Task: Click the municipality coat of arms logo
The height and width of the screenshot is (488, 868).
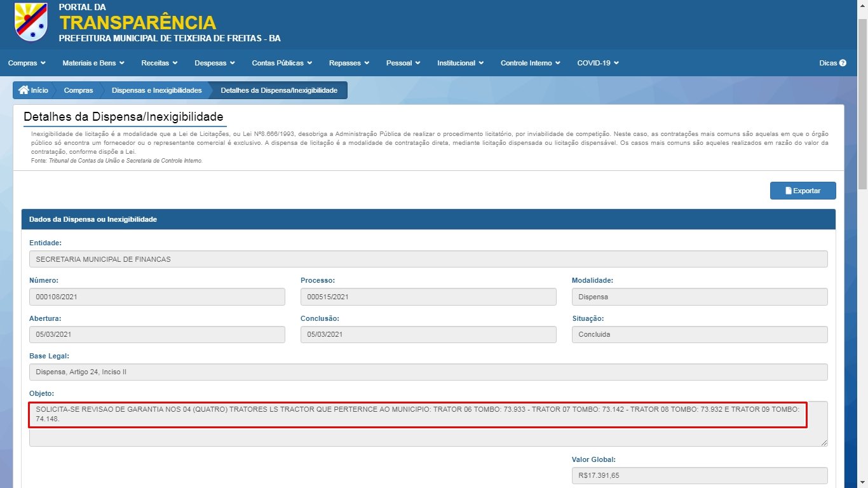Action: tap(31, 22)
